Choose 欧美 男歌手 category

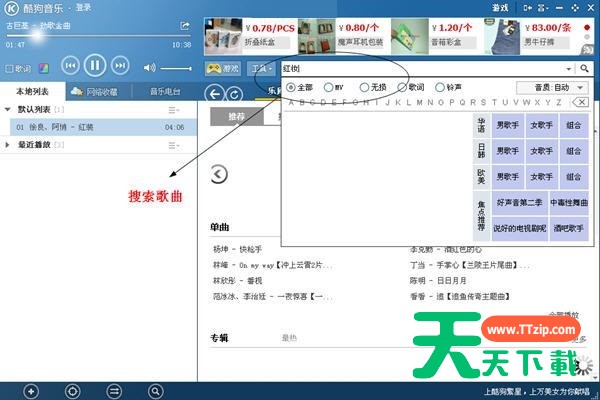tap(508, 176)
